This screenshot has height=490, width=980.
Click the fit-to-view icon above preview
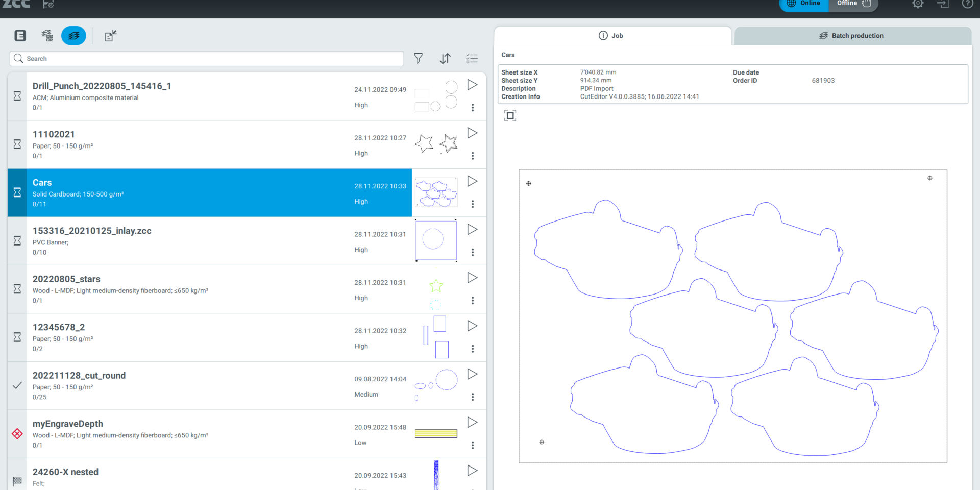tap(510, 116)
